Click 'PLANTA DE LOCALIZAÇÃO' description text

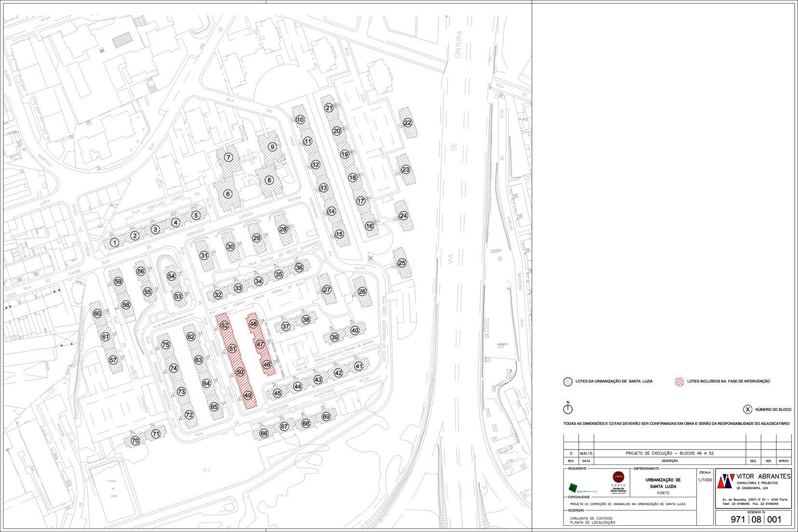(592, 523)
